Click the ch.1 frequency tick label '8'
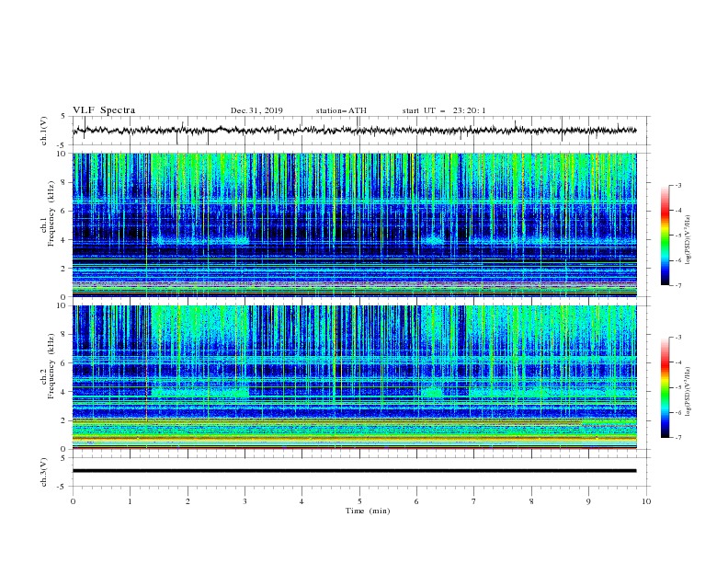This screenshot has height=563, width=728. click(x=63, y=182)
